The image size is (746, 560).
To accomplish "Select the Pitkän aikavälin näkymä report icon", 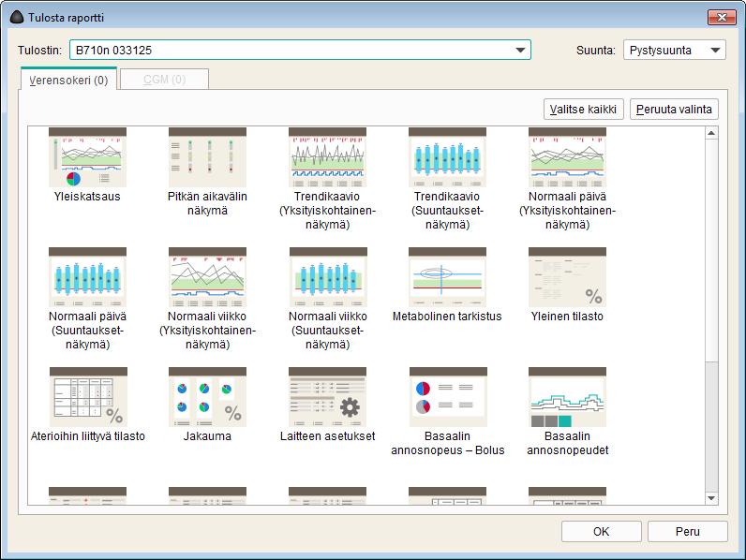I will (207, 157).
